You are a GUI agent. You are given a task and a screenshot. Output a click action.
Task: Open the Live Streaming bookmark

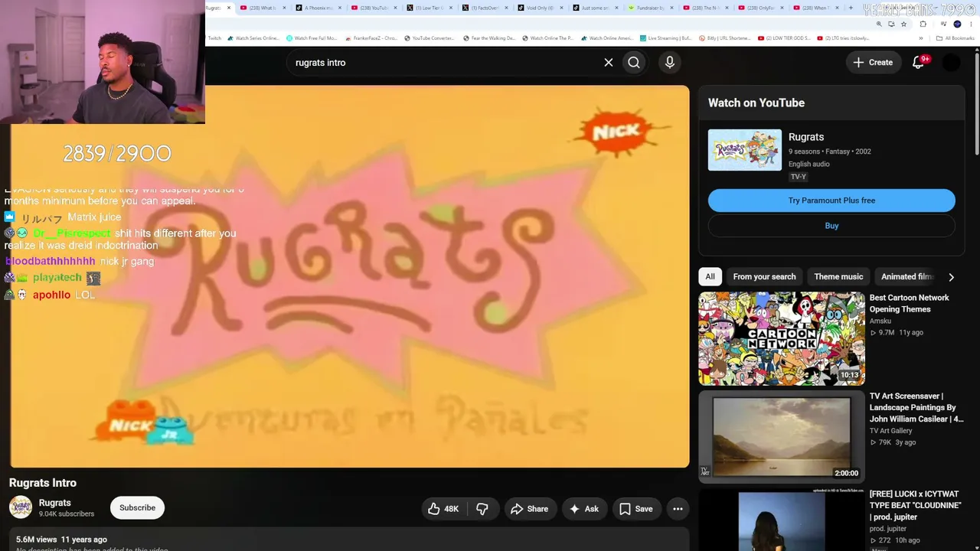click(x=665, y=38)
